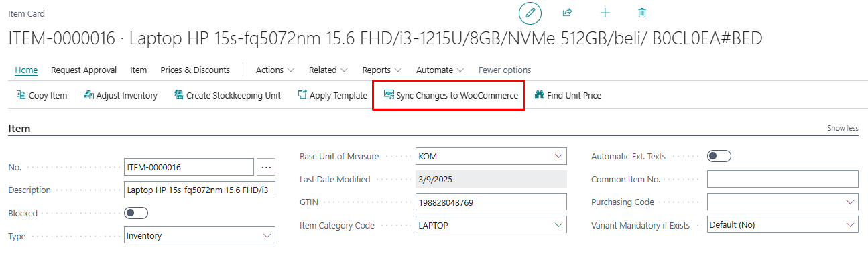Viewport: 868px width, 260px height.
Task: Click the Item Card page label
Action: click(27, 13)
